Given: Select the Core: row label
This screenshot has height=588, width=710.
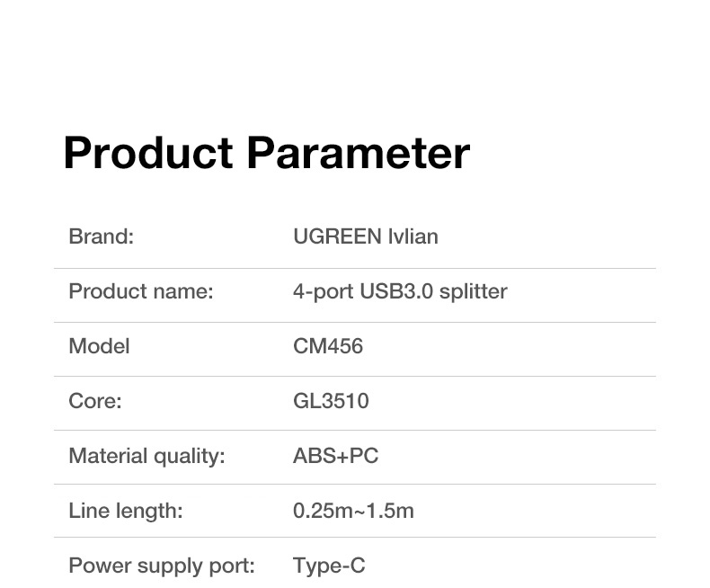Looking at the screenshot, I should click(x=94, y=401).
